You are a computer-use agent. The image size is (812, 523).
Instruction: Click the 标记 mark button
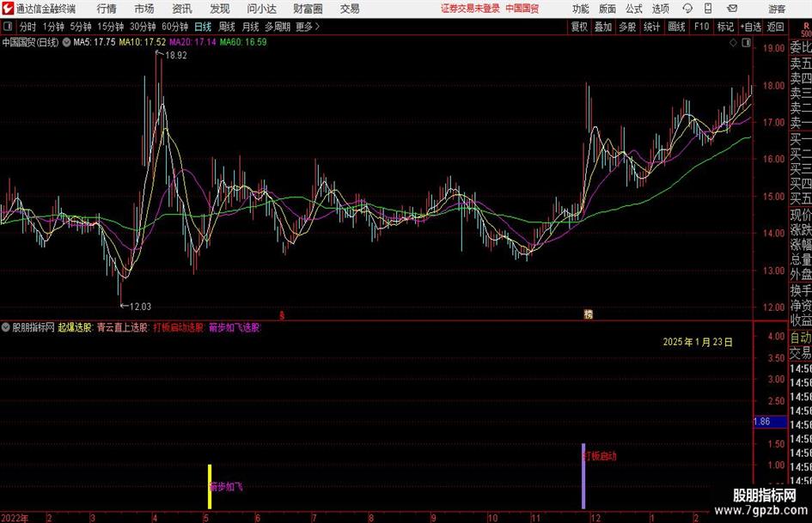click(x=725, y=27)
